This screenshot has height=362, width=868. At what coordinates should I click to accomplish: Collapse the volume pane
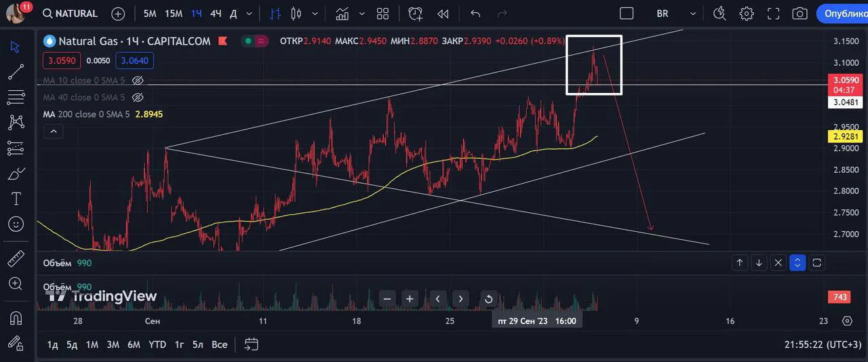pos(797,262)
